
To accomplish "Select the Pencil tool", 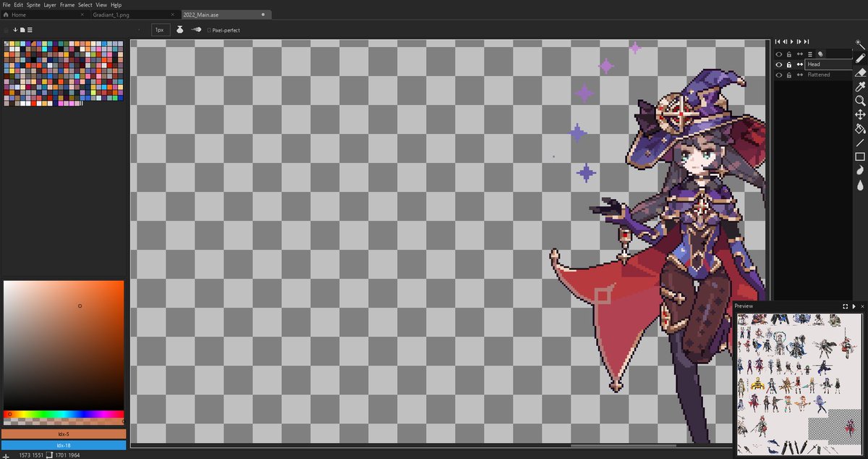I will (860, 58).
